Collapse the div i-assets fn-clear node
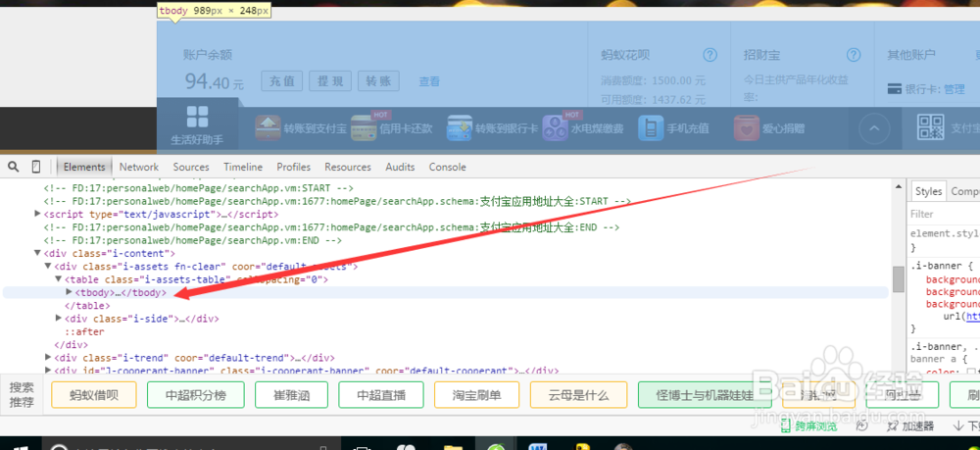The image size is (980, 450). (48, 267)
